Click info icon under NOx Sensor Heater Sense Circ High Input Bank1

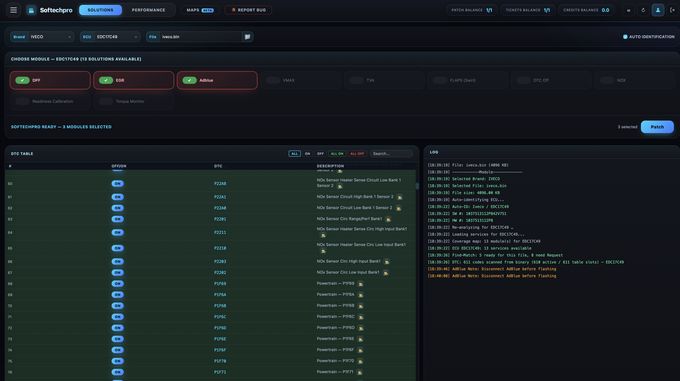[323, 235]
